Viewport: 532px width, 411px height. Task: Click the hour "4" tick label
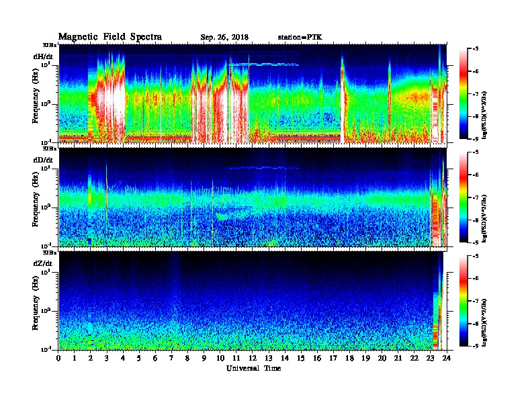(x=123, y=358)
